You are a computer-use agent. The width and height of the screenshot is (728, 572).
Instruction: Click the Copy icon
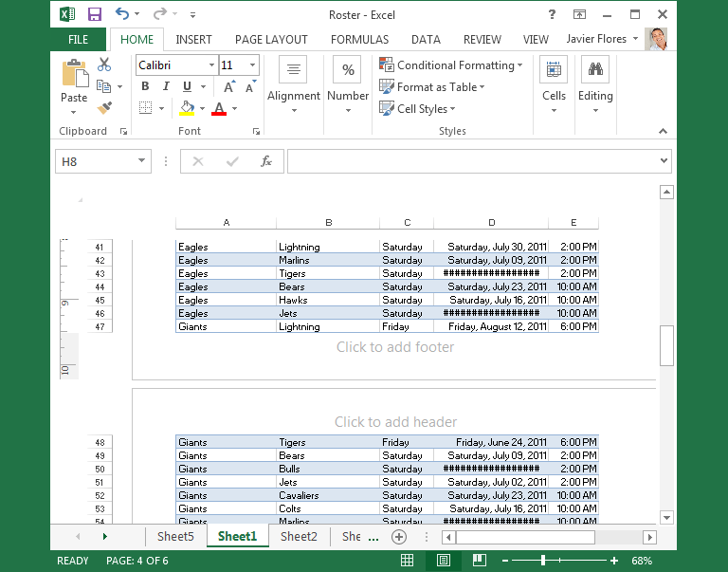tap(103, 86)
